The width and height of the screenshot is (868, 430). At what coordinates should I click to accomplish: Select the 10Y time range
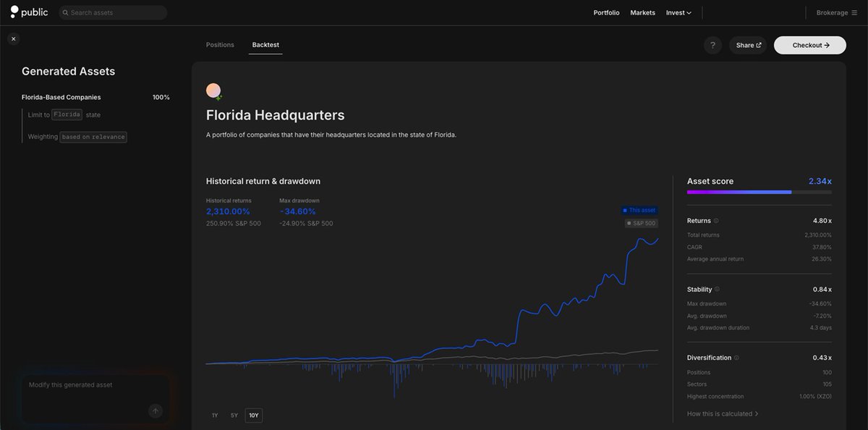tap(254, 416)
